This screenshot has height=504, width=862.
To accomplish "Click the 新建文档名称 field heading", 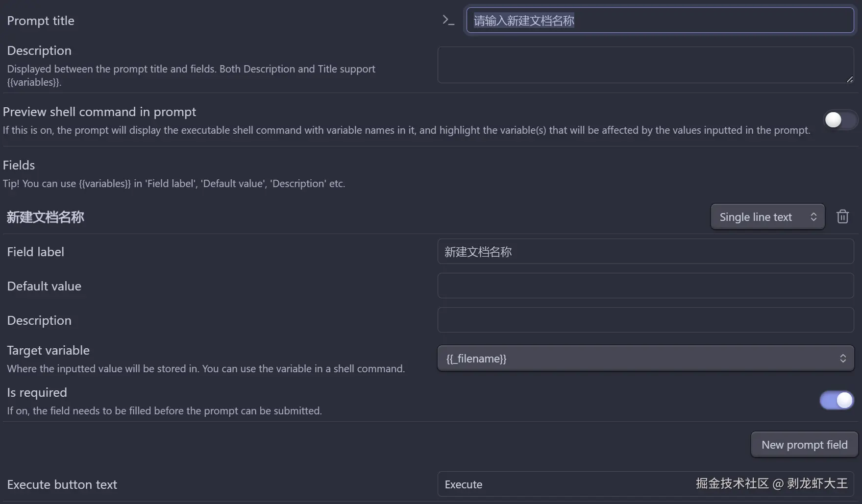I will point(46,217).
